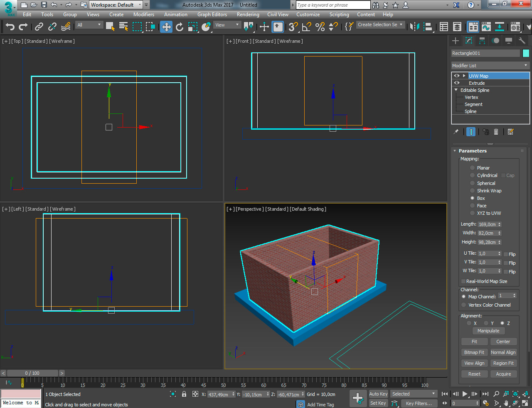
Task: Remove modifier using the trash icon
Action: click(496, 132)
